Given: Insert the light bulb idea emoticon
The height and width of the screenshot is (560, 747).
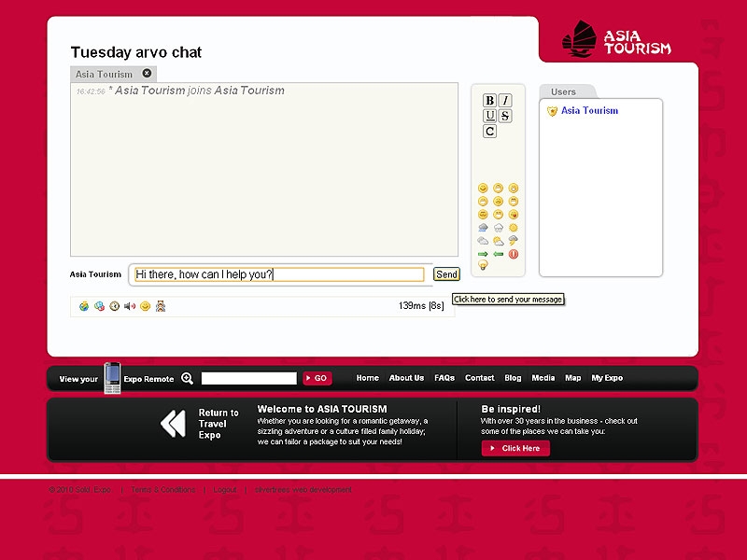Looking at the screenshot, I should [x=483, y=266].
